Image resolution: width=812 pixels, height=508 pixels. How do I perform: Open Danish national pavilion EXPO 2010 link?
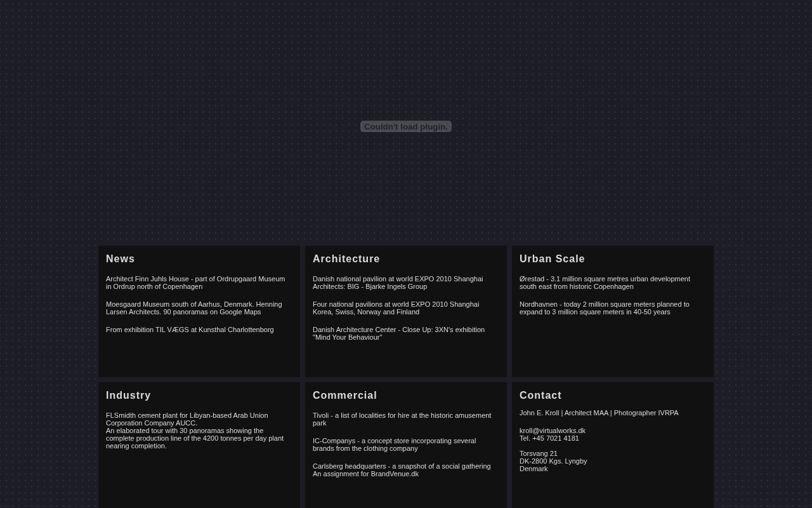[x=398, y=283]
